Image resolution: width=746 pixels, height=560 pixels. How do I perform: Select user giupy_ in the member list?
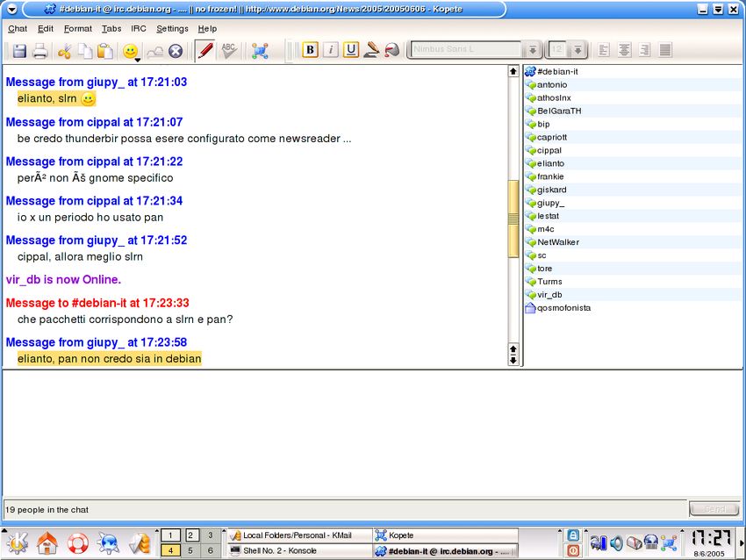[550, 203]
